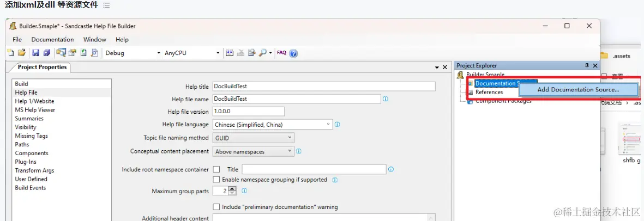Click the Save All toolbar icon
Screen dimensions: 644x221
pyautogui.click(x=46, y=52)
